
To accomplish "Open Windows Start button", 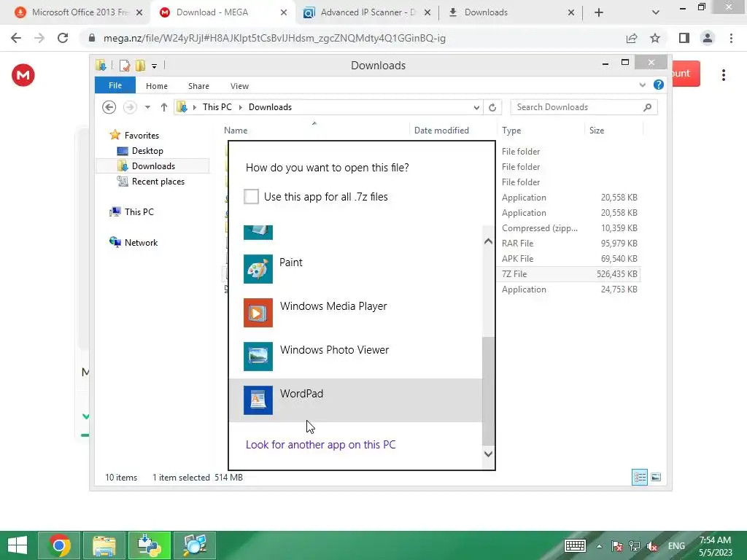I will [x=18, y=545].
